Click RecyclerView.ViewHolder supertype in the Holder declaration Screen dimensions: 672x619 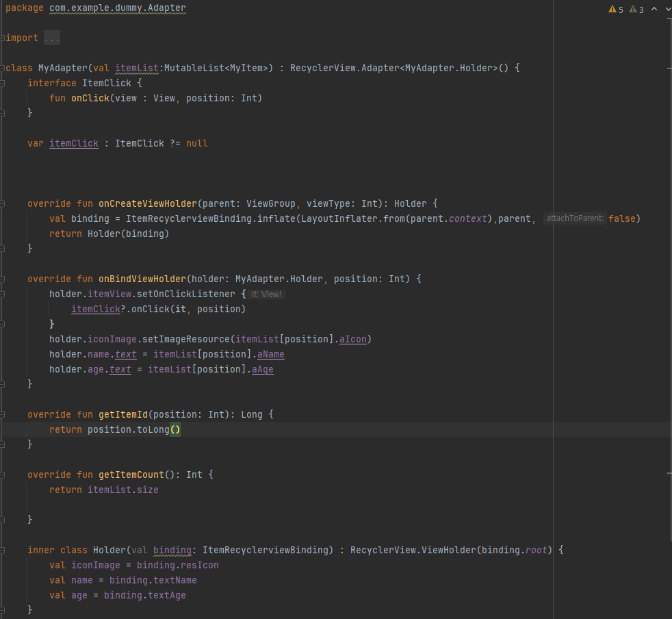413,551
